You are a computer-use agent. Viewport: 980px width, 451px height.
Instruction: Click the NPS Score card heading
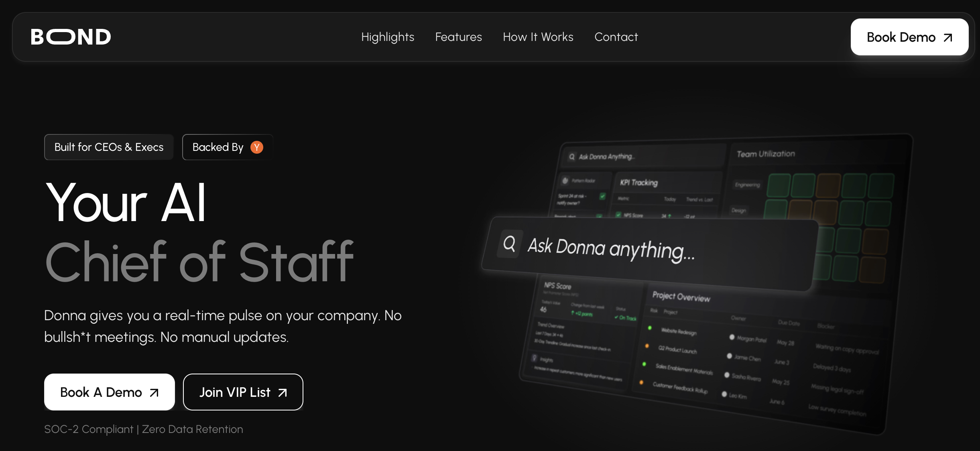pyautogui.click(x=557, y=286)
